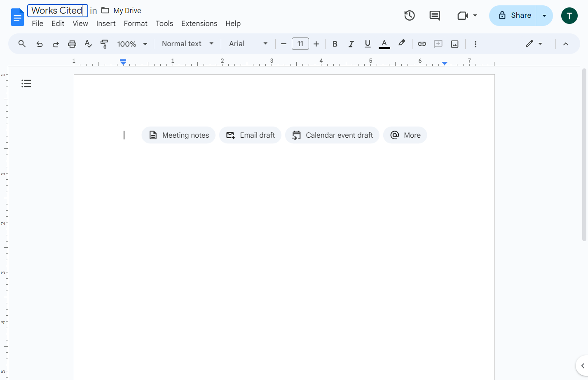Viewport: 588px width, 380px height.
Task: Open the video call camera dropdown
Action: click(467, 16)
